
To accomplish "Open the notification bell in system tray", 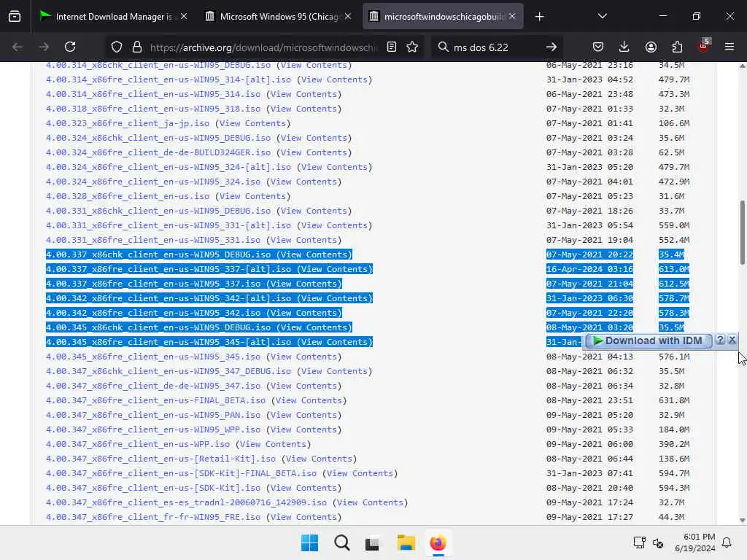I will pos(727,542).
